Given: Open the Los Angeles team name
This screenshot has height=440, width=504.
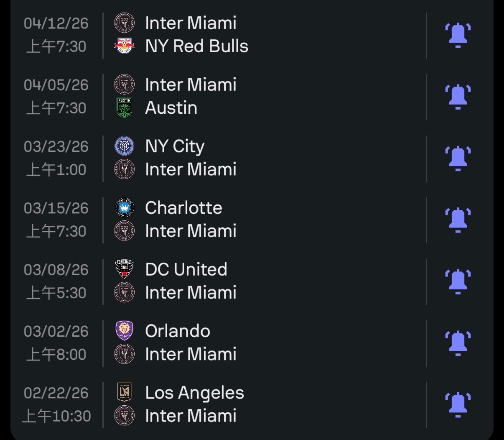Looking at the screenshot, I should pyautogui.click(x=194, y=393).
